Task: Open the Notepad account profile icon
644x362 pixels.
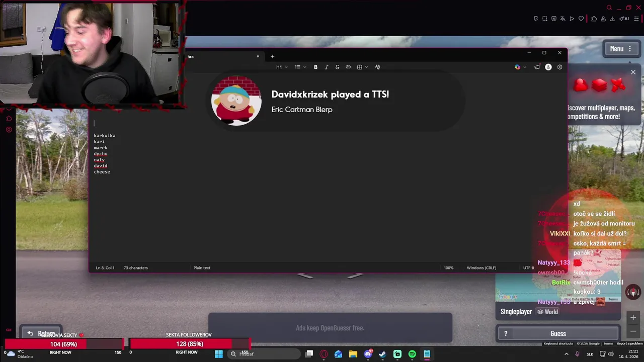Action: coord(548,67)
